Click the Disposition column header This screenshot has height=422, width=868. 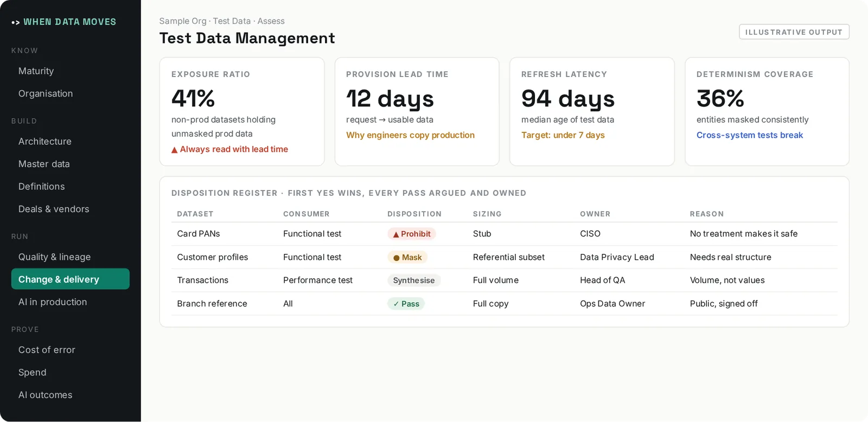[414, 214]
